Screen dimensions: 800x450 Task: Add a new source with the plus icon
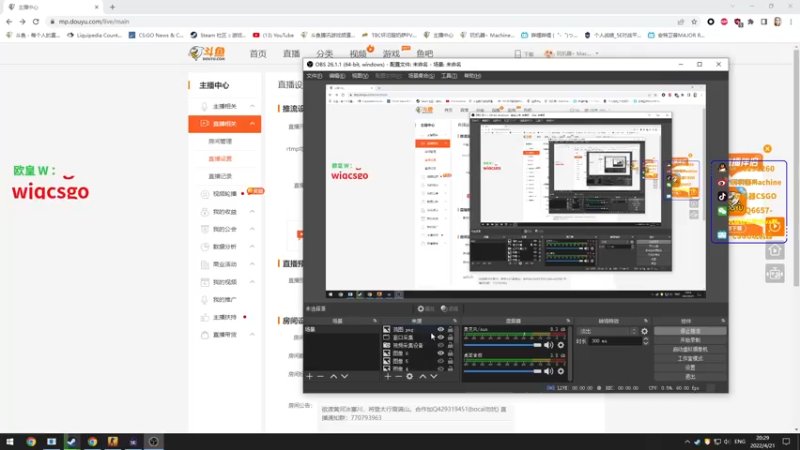(388, 377)
